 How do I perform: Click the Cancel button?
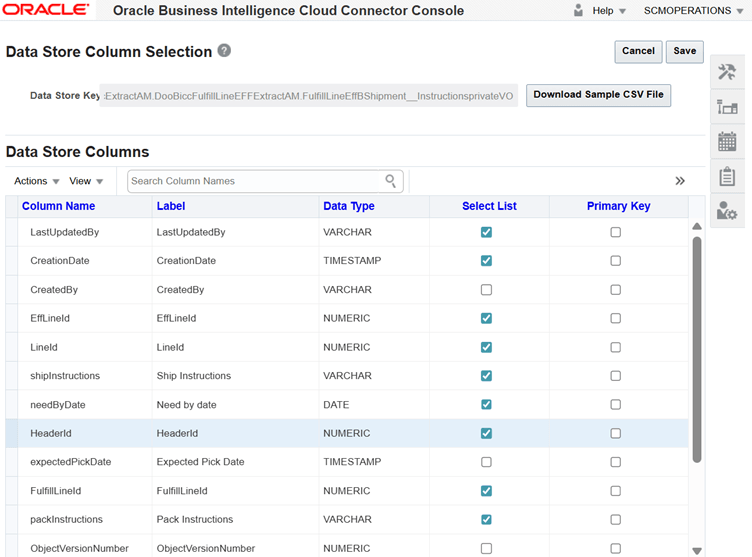(x=638, y=51)
